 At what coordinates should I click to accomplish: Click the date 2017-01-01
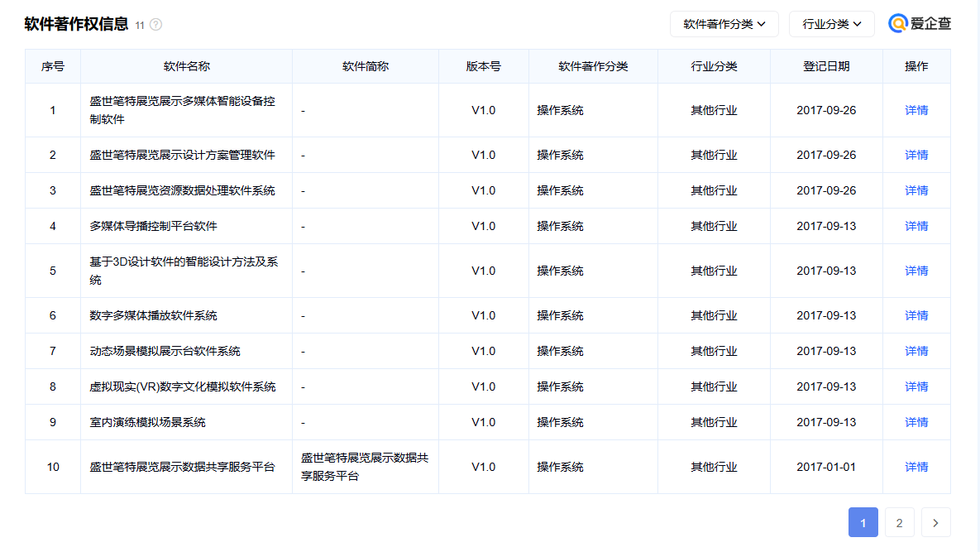[x=826, y=467]
